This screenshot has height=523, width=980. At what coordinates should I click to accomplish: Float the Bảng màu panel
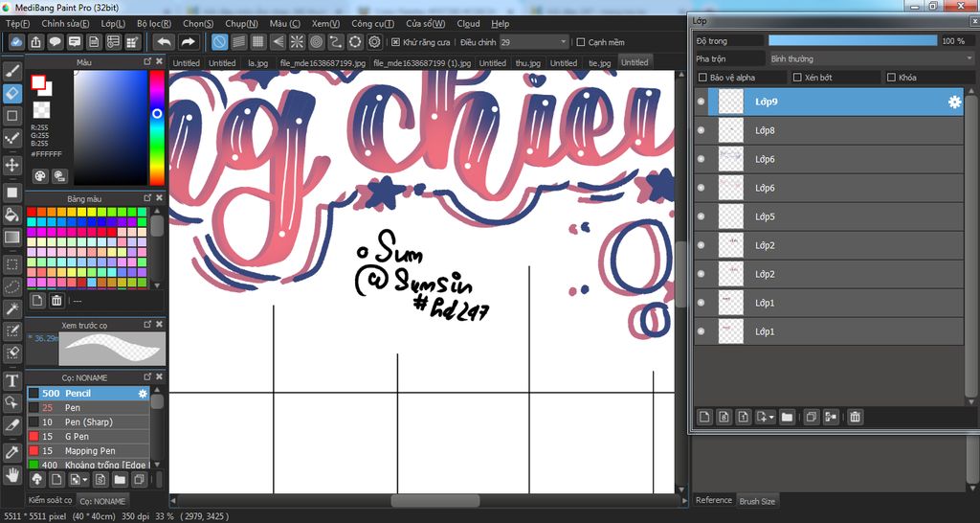(x=147, y=199)
